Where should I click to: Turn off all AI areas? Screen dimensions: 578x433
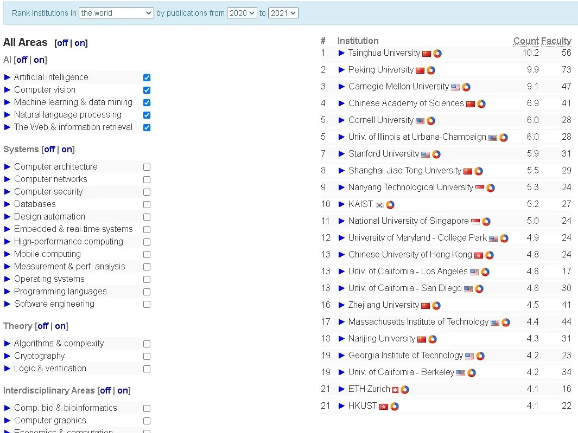[x=21, y=60]
